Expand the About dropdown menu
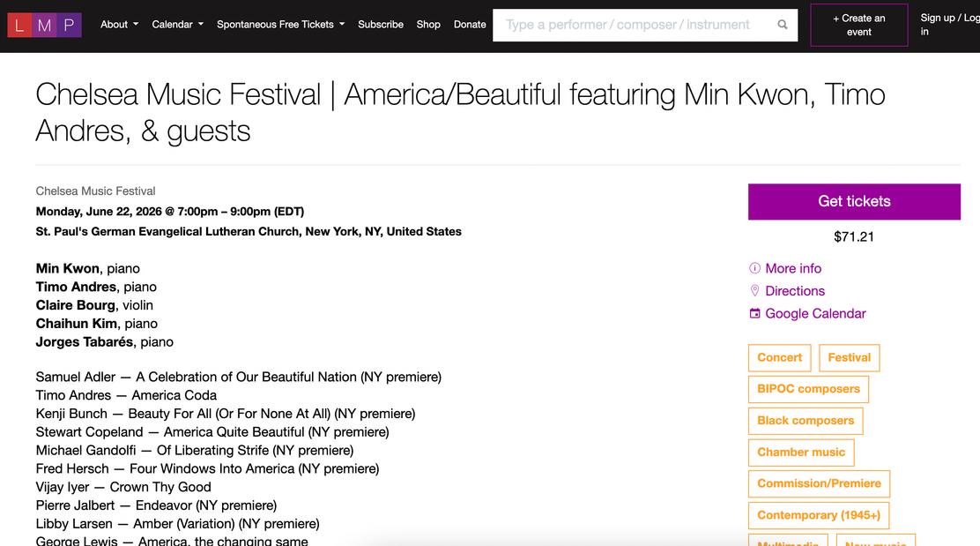This screenshot has width=980, height=546. 119,25
